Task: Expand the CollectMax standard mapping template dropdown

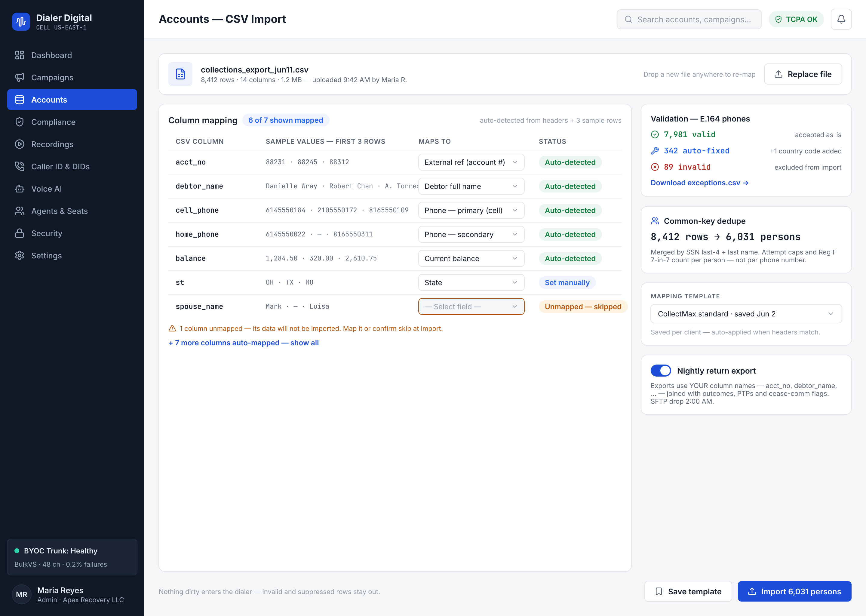Action: (746, 314)
